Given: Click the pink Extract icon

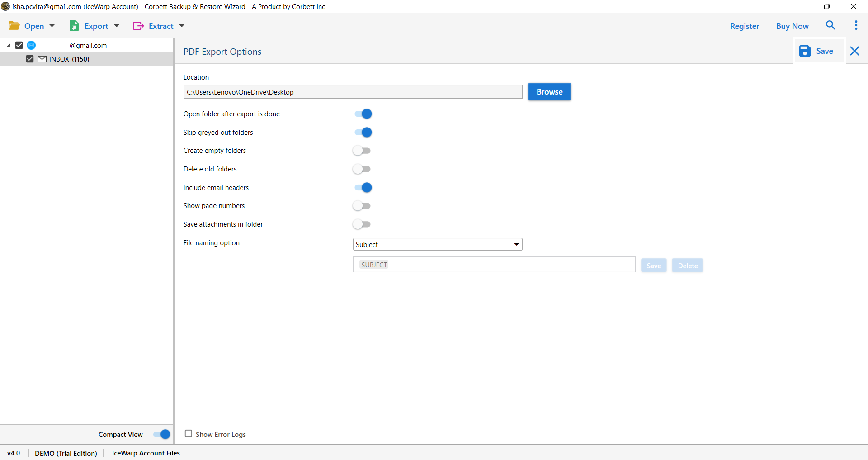Looking at the screenshot, I should coord(138,26).
